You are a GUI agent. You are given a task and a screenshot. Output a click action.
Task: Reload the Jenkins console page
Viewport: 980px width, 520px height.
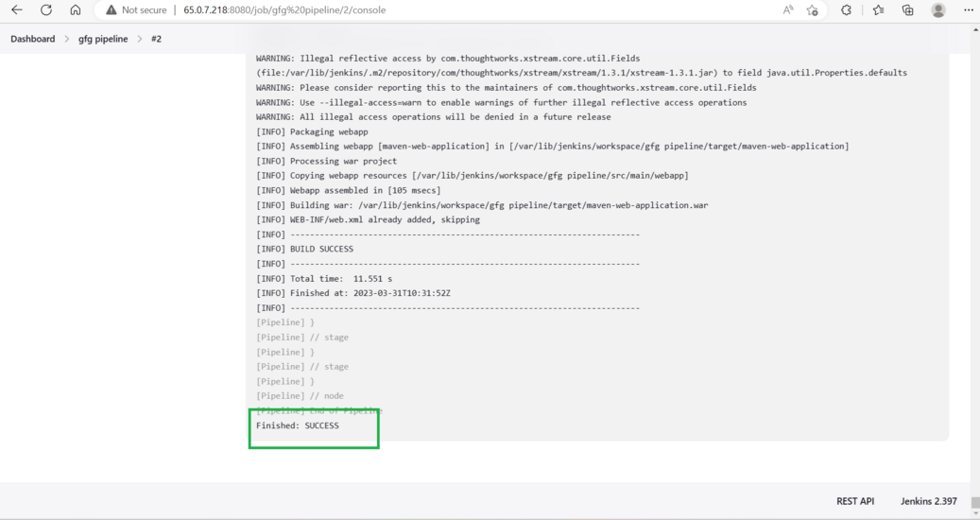pyautogui.click(x=46, y=10)
